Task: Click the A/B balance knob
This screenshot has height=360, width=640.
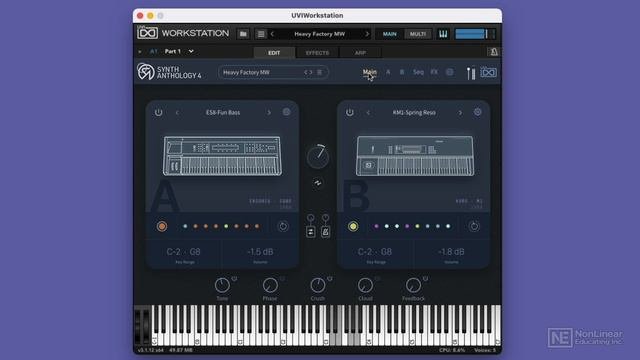Action: click(318, 156)
